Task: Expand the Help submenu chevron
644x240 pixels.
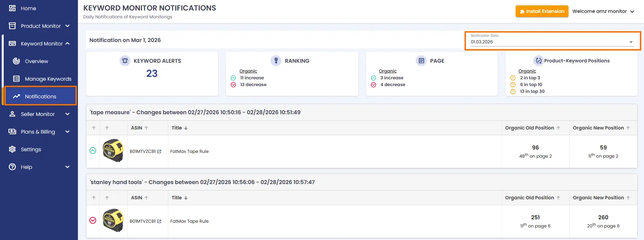Action: pyautogui.click(x=67, y=167)
